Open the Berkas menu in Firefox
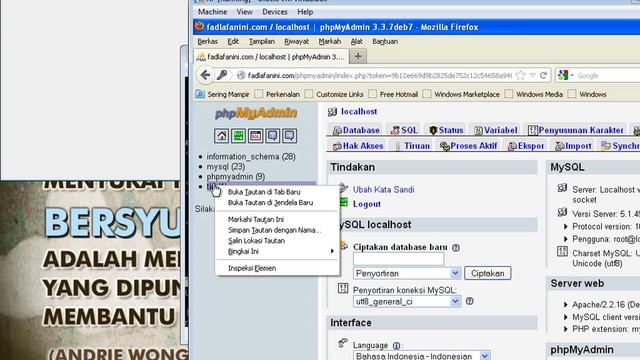The height and width of the screenshot is (360, 640). (207, 41)
